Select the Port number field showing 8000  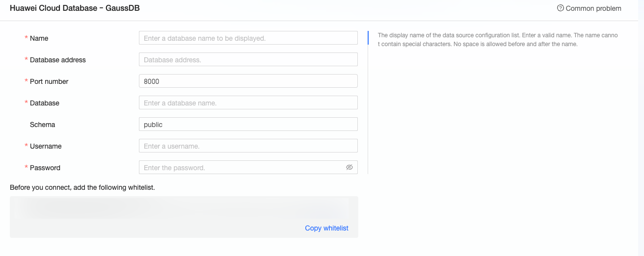248,81
